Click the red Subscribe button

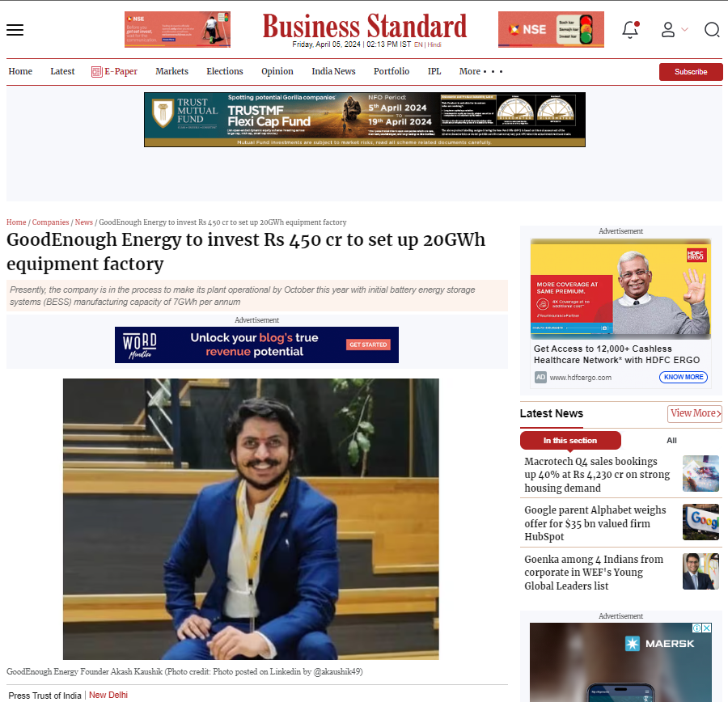pyautogui.click(x=691, y=72)
